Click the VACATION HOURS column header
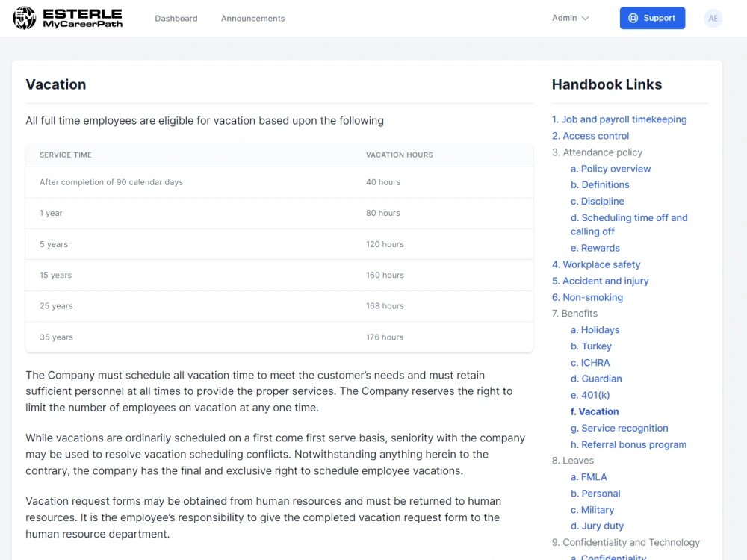 tap(399, 155)
